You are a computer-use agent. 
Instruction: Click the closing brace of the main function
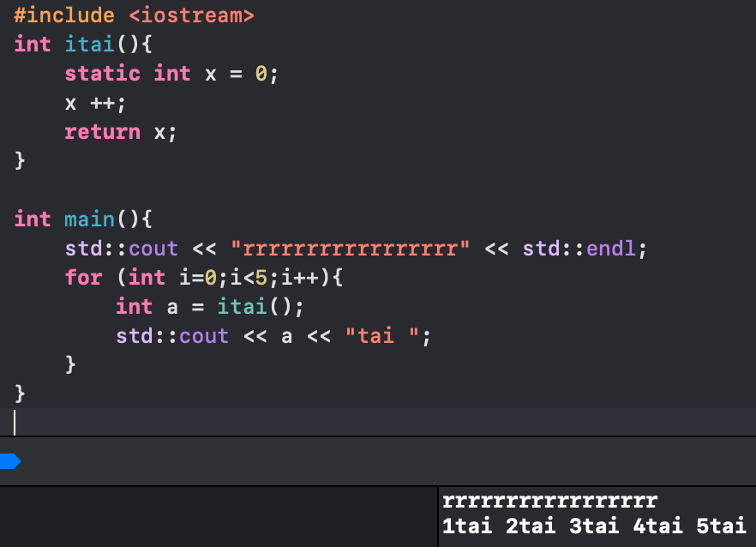click(19, 394)
